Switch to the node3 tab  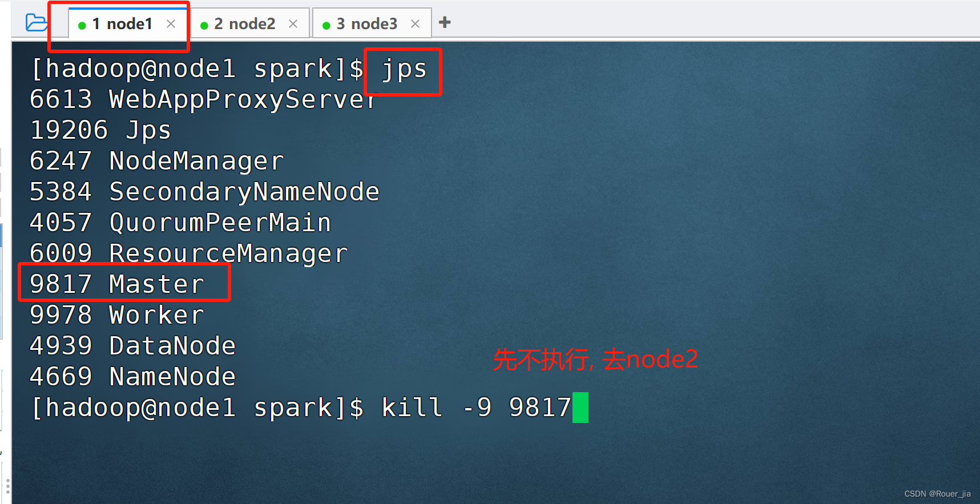372,23
